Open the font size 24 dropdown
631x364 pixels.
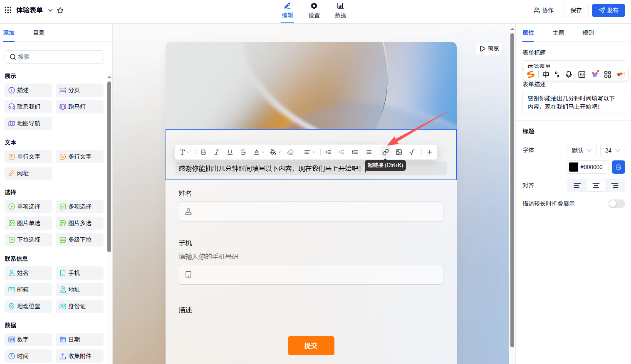tap(612, 150)
